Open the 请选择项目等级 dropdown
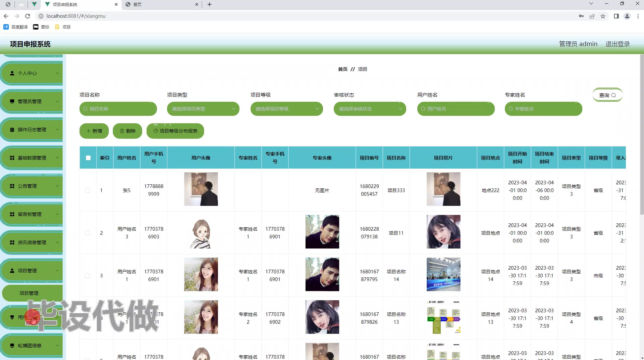 (287, 109)
